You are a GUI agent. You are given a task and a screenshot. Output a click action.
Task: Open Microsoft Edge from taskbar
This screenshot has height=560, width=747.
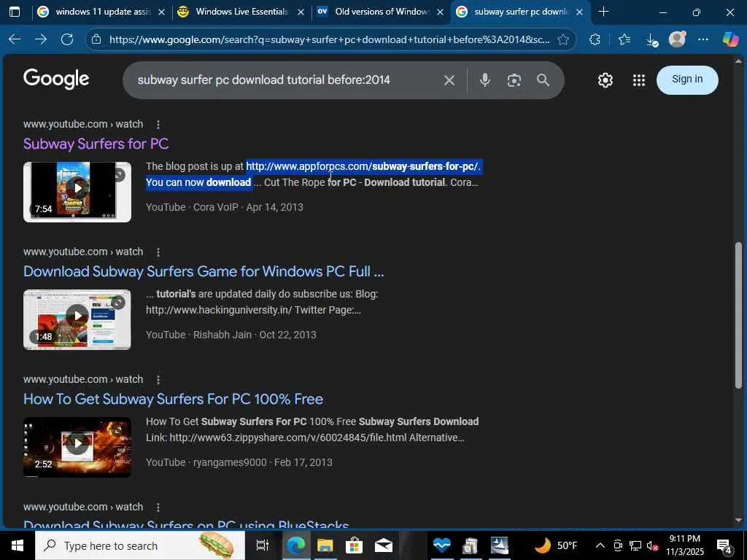point(295,545)
